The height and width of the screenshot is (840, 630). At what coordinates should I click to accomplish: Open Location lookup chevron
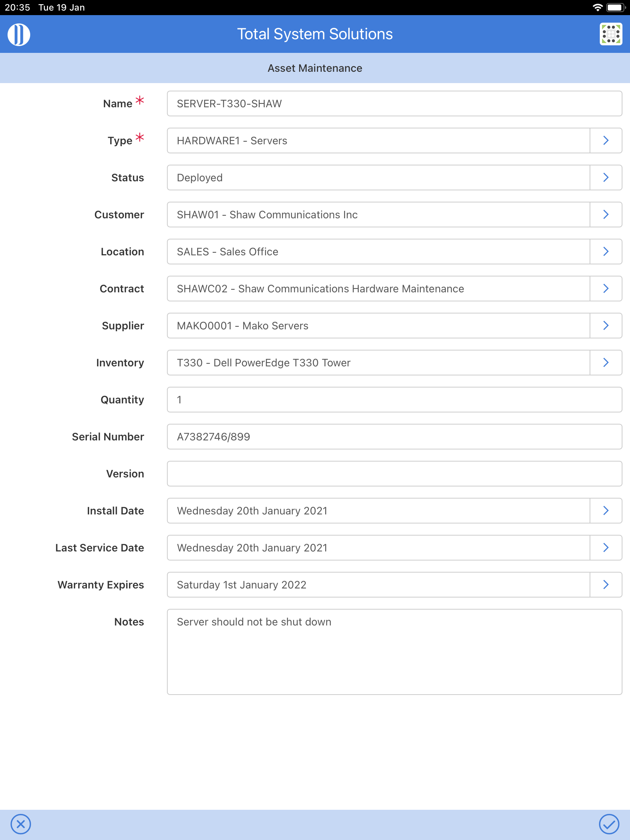[606, 252]
